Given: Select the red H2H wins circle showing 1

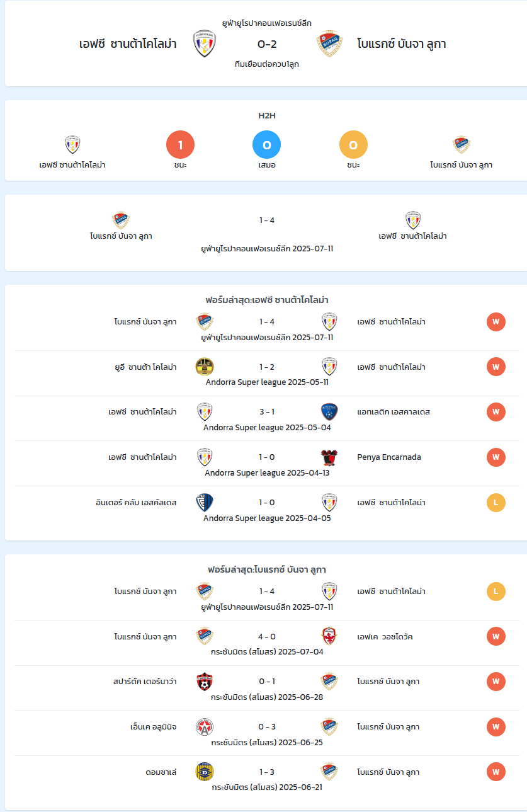Looking at the screenshot, I should [180, 146].
